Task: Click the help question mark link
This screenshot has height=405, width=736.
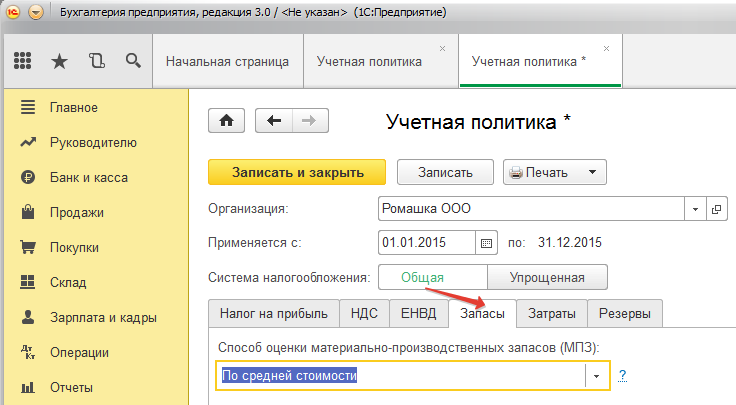Action: [x=622, y=376]
